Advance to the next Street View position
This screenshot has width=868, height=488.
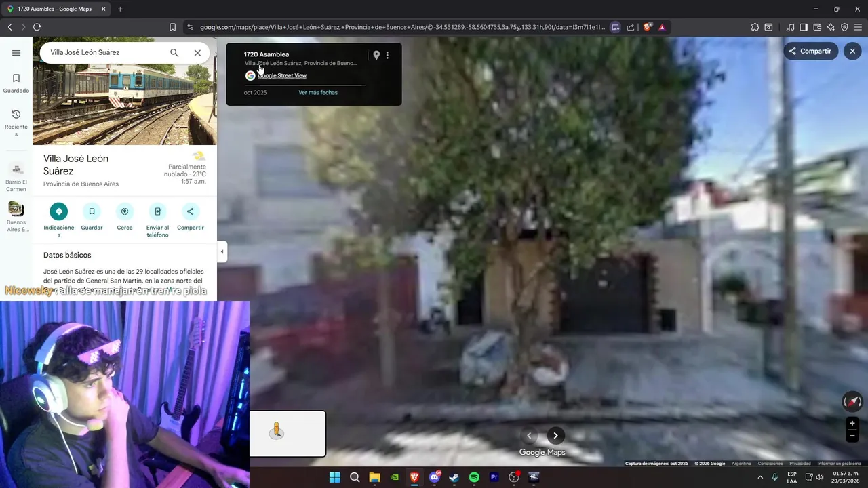point(555,435)
